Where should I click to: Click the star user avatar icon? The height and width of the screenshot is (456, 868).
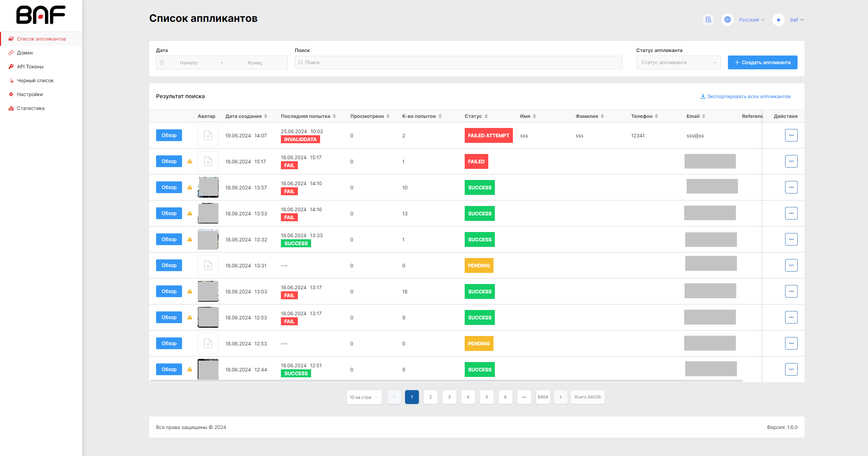[x=778, y=20]
